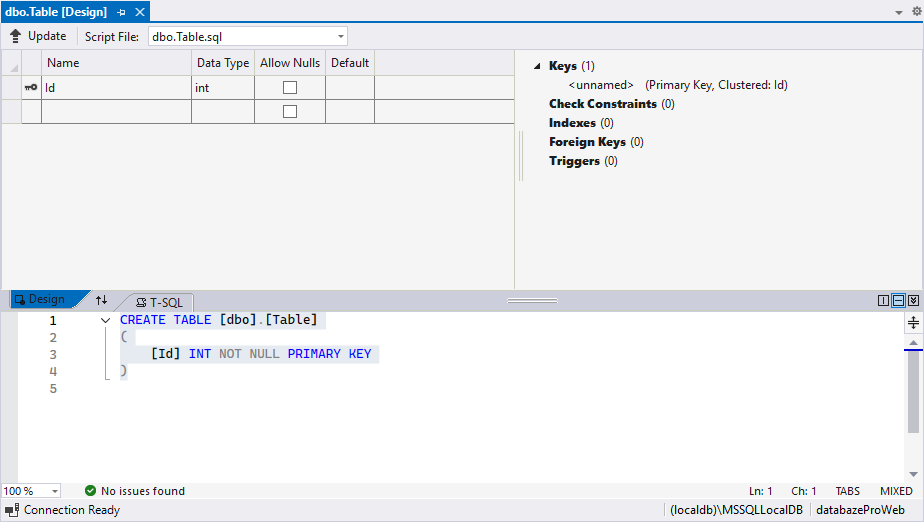The image size is (924, 522).
Task: Select the Id row header
Action: pos(11,87)
